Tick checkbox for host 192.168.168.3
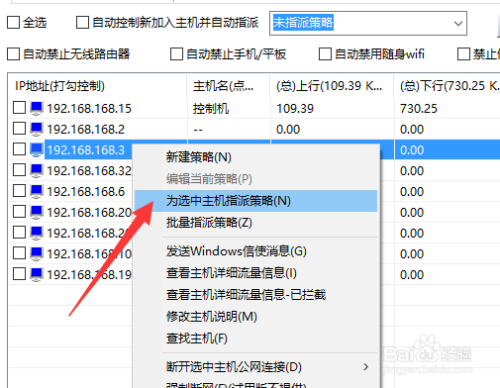This screenshot has height=388, width=500. [19, 149]
